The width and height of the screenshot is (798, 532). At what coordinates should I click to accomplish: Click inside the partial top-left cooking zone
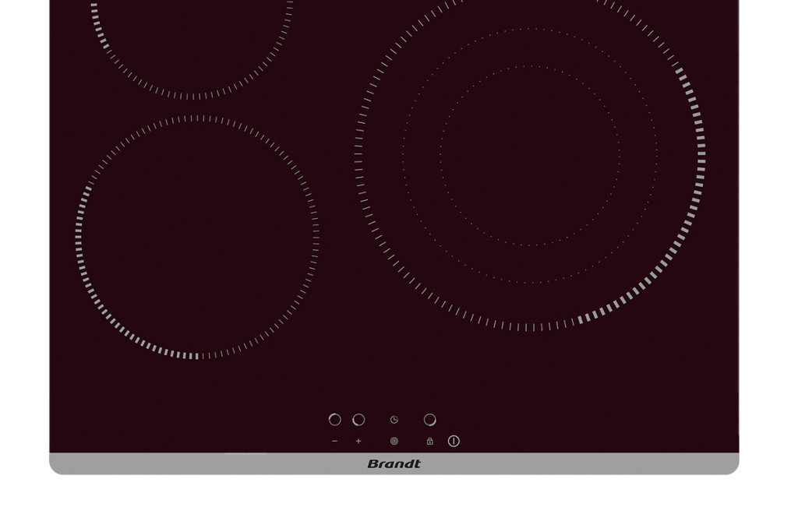point(192,39)
